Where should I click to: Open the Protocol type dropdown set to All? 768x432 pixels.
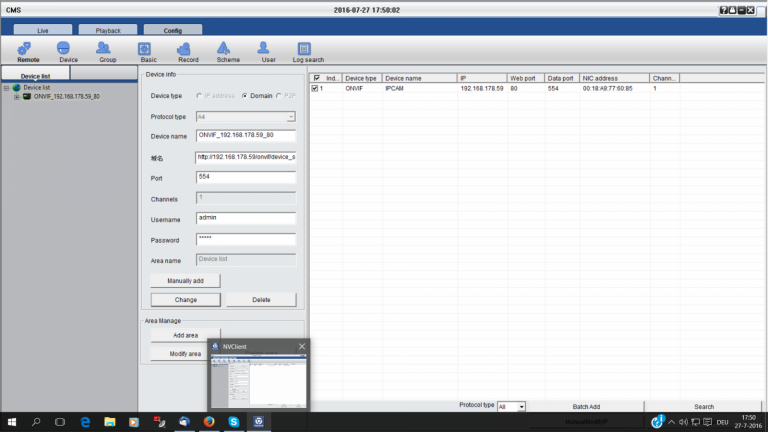[511, 407]
